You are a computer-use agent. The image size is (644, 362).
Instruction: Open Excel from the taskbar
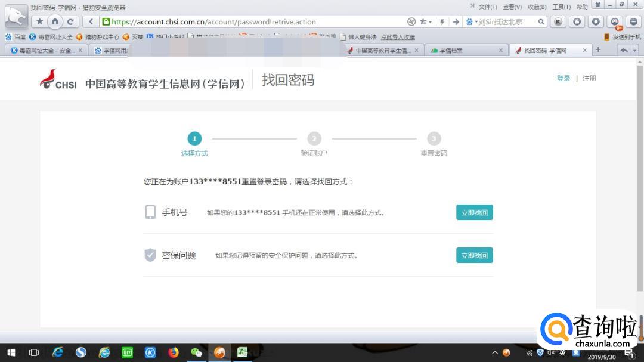pyautogui.click(x=242, y=352)
